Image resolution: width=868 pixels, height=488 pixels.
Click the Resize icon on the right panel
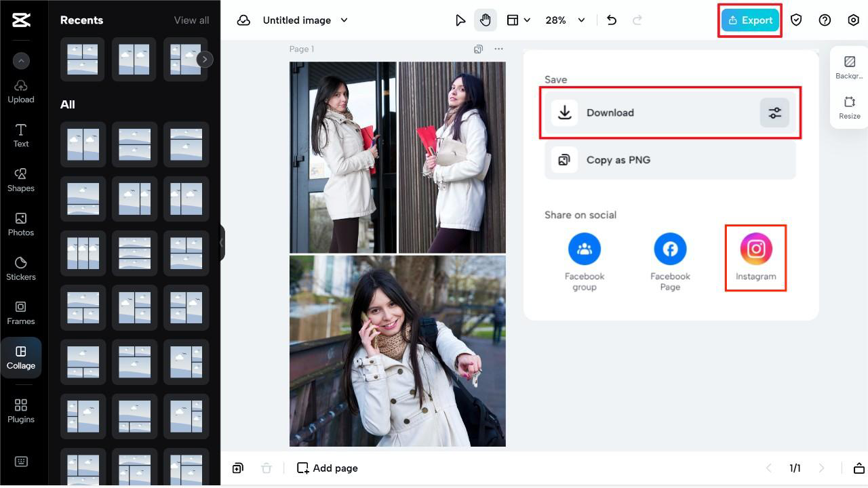coord(849,106)
